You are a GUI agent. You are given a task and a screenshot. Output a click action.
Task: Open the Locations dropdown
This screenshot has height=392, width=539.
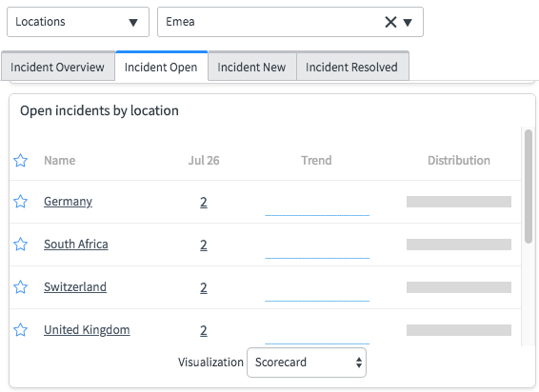tap(78, 22)
